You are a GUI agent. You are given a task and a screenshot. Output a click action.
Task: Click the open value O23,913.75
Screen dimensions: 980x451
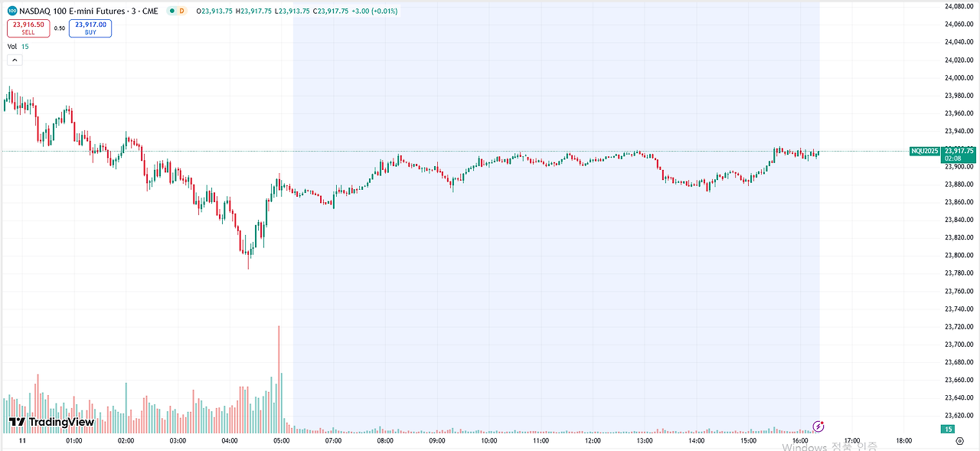coord(215,11)
